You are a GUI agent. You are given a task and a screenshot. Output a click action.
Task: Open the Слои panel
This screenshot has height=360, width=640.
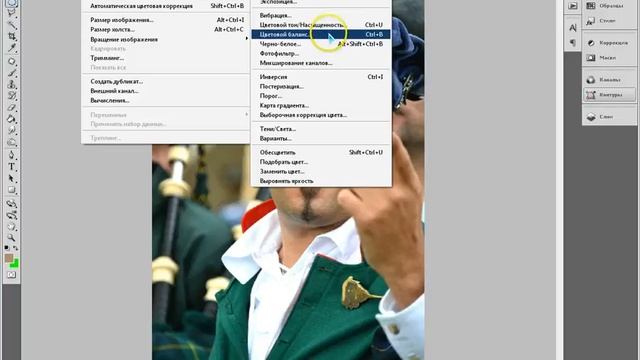tap(609, 117)
